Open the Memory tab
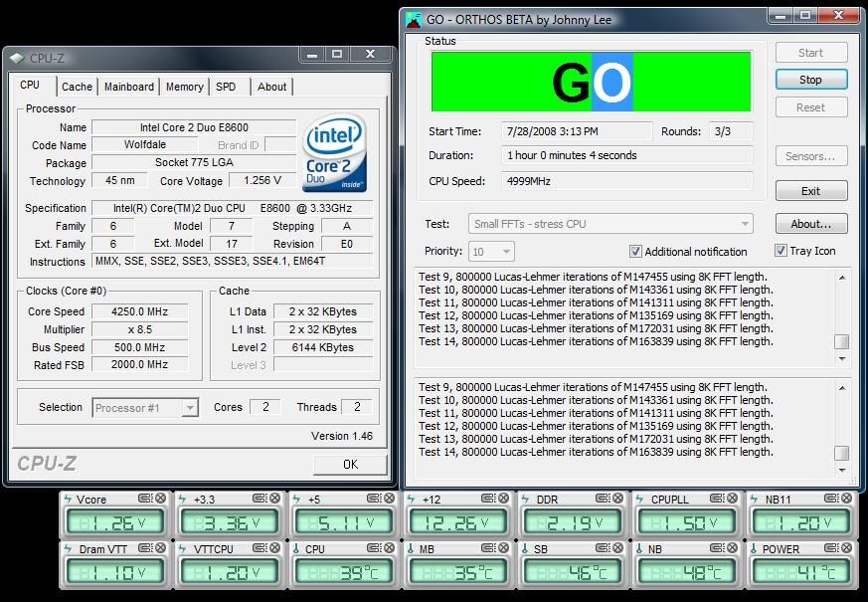Screen dimensions: 868x602 185,87
